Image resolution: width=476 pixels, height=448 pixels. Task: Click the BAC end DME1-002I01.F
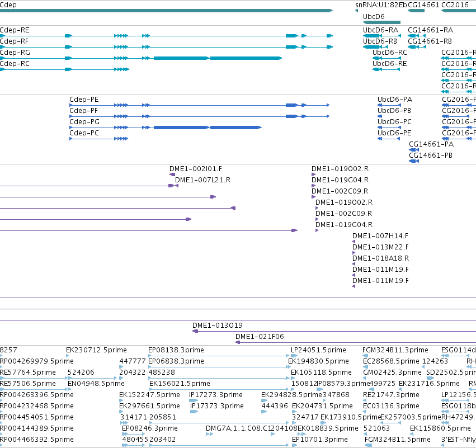(196, 169)
